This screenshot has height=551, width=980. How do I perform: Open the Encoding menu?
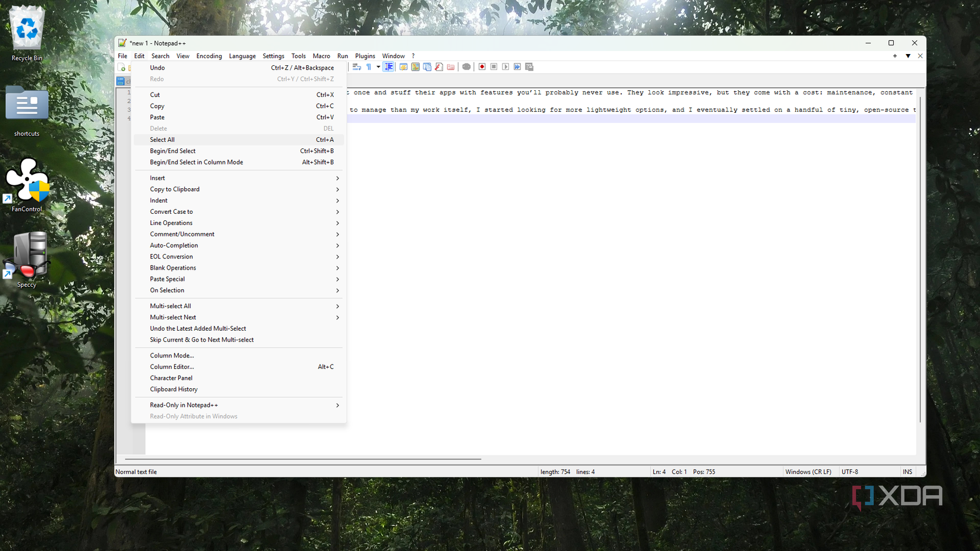coord(209,56)
